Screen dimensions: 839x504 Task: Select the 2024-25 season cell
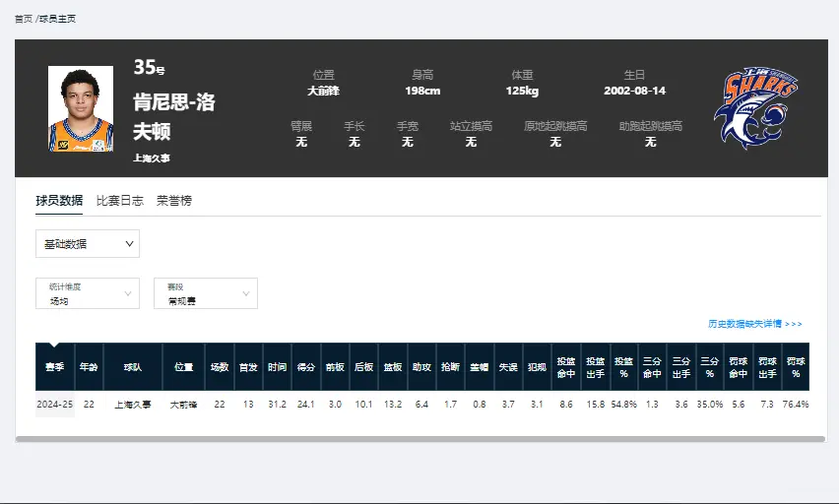(x=54, y=405)
